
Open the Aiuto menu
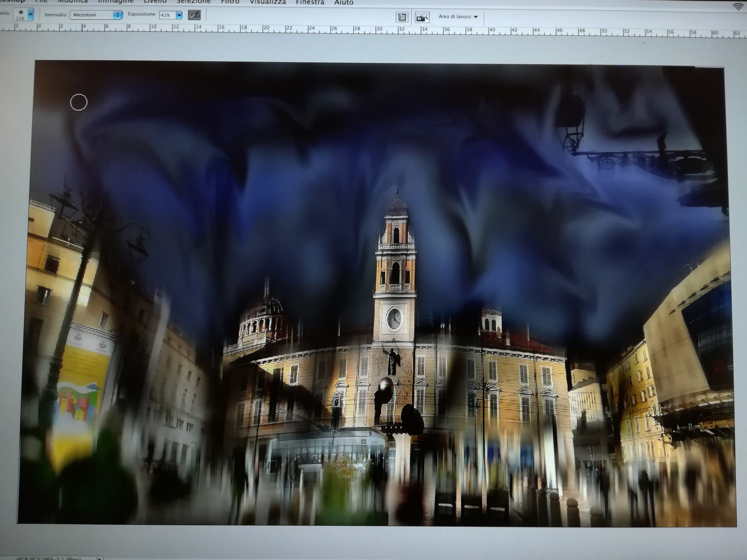(x=344, y=3)
